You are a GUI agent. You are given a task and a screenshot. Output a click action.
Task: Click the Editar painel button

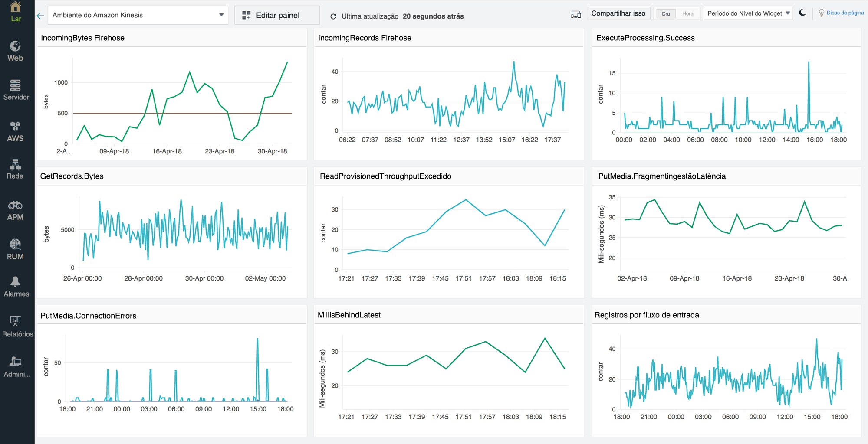(277, 15)
